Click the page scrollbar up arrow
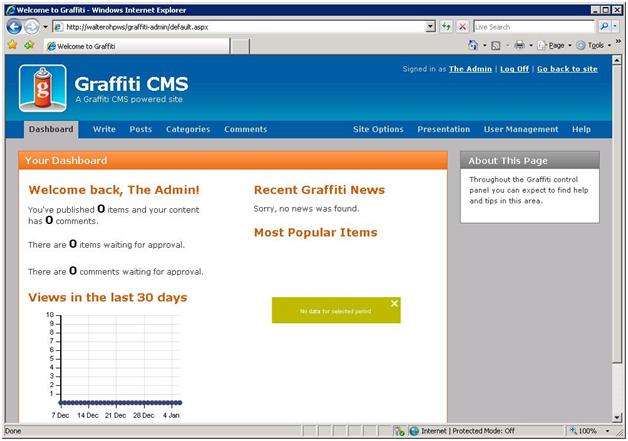The width and height of the screenshot is (628, 441). pyautogui.click(x=617, y=60)
